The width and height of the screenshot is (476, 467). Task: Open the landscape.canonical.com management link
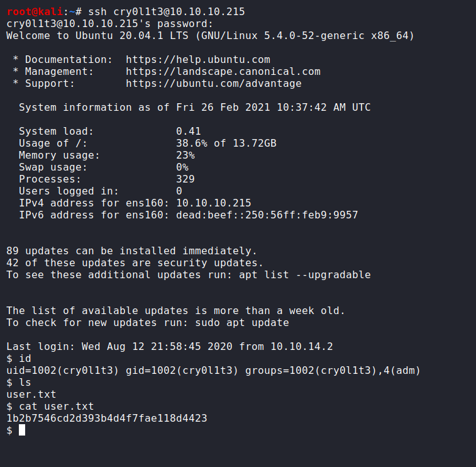[223, 72]
